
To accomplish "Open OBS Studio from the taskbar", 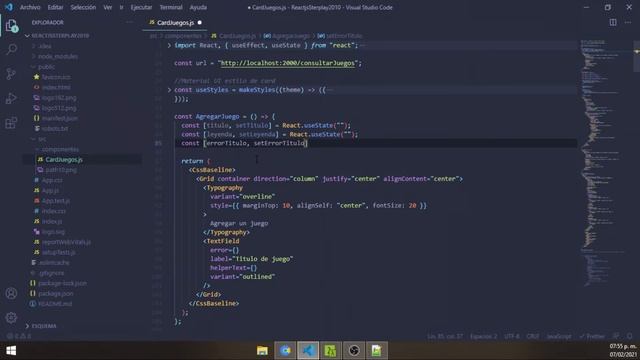I will point(354,351).
